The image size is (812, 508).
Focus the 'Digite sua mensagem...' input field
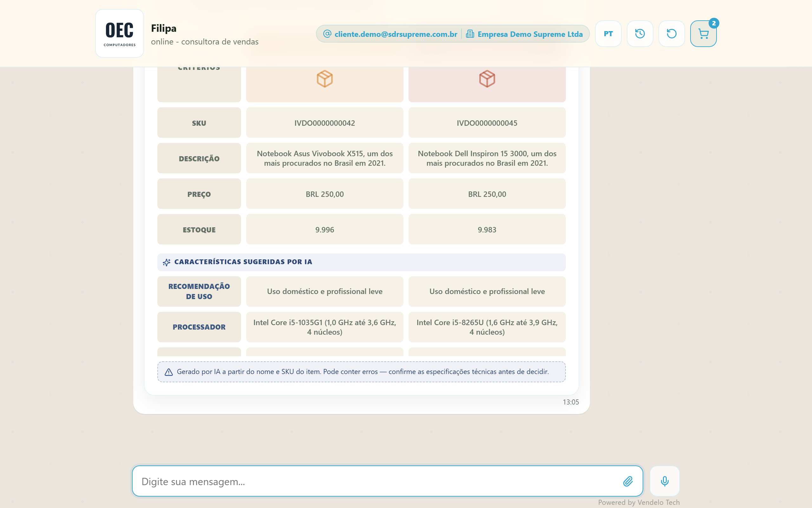[x=387, y=481]
